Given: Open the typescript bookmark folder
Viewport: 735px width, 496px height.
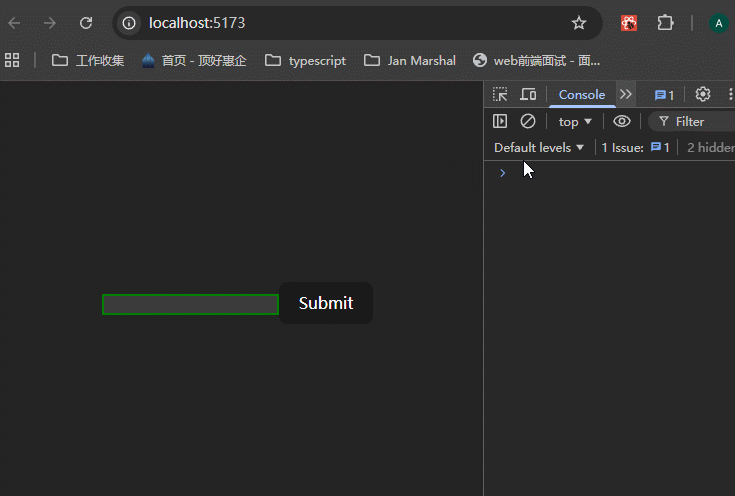Looking at the screenshot, I should point(306,60).
